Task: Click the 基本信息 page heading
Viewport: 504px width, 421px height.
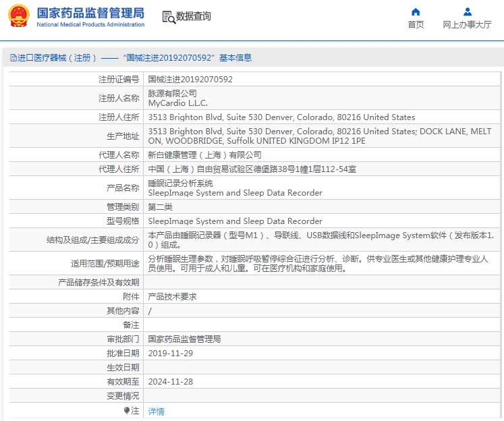Action: [235, 58]
